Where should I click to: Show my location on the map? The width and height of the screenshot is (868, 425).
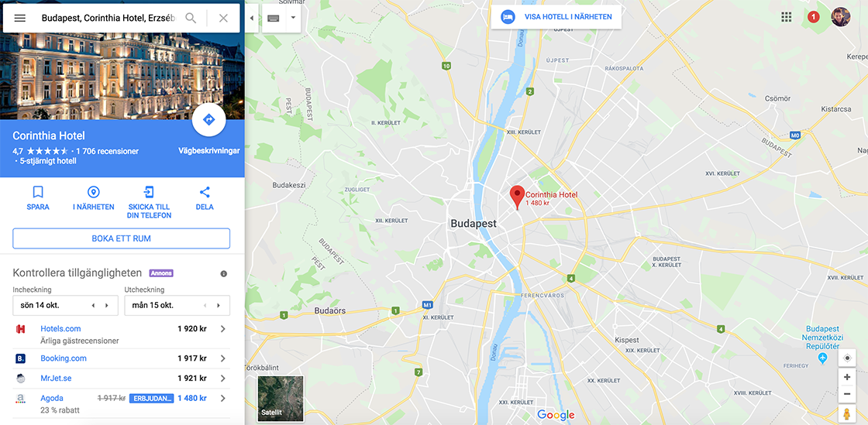(847, 358)
